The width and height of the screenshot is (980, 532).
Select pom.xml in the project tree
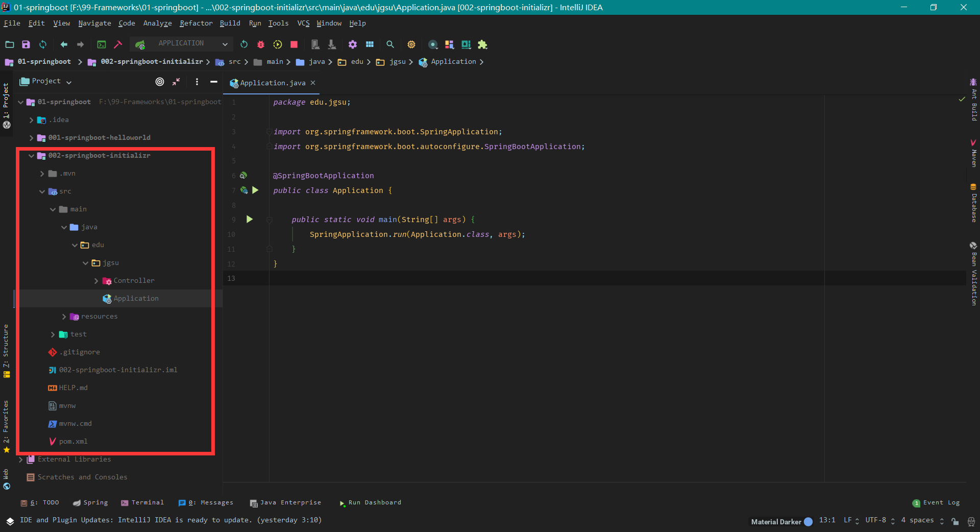[x=73, y=442]
